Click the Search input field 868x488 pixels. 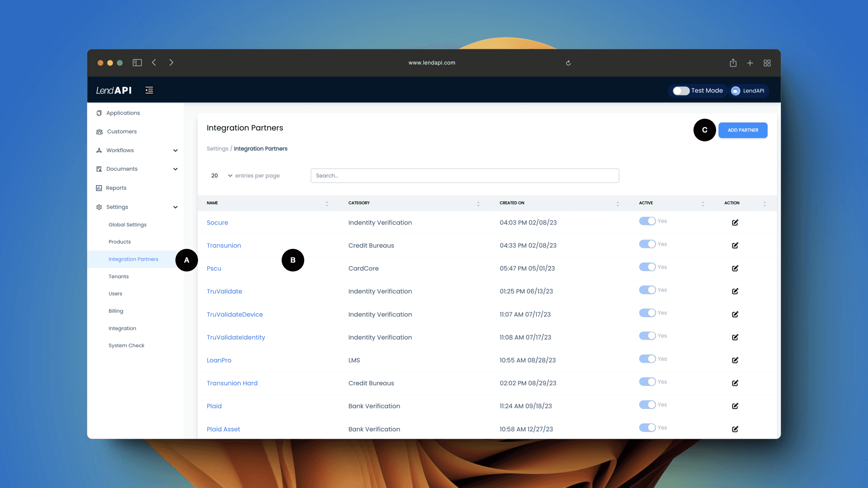point(464,175)
